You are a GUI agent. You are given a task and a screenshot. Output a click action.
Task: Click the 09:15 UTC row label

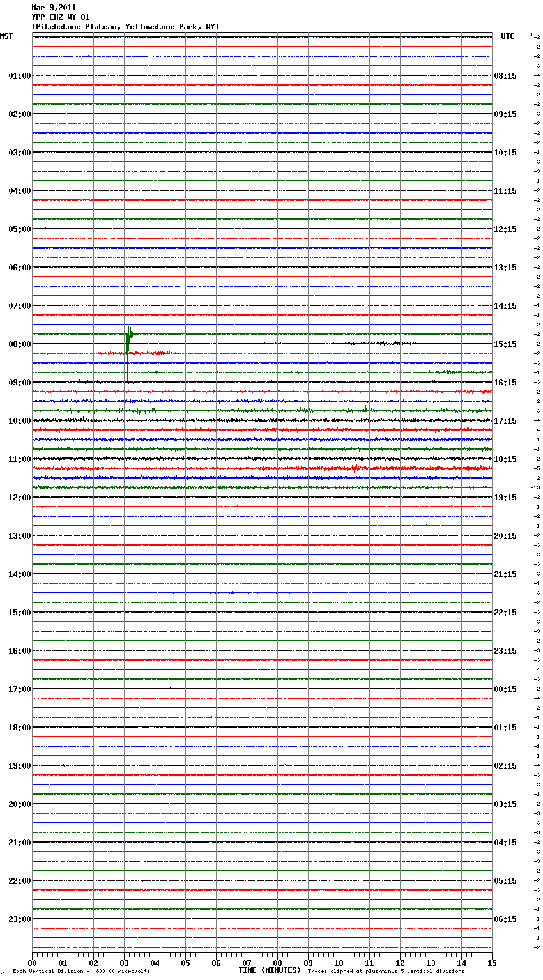[x=505, y=114]
